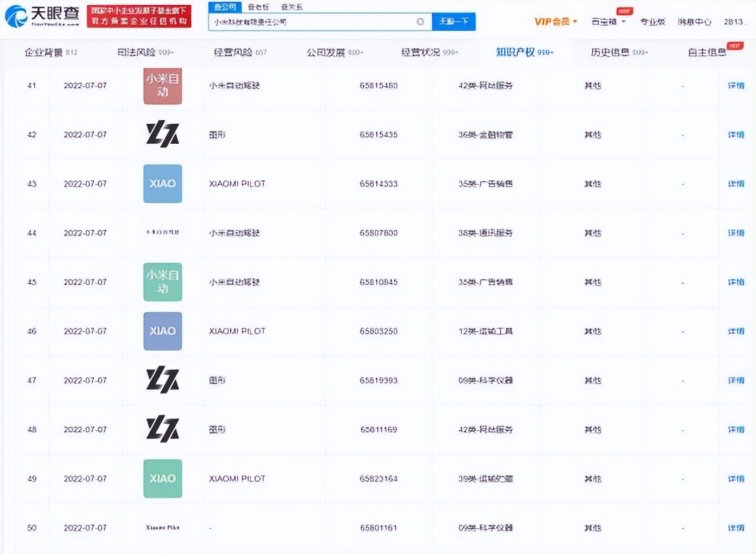
Task: Open the 专业版 link
Action: coord(652,22)
